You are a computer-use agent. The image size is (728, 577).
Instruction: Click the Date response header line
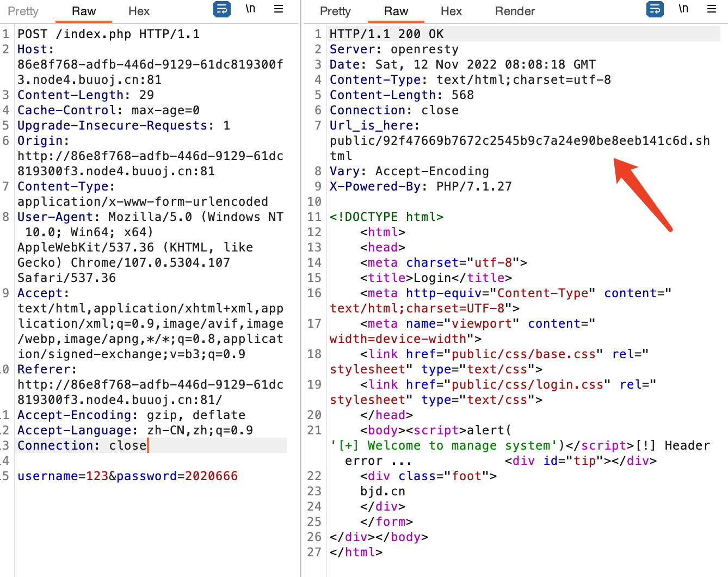tap(463, 64)
